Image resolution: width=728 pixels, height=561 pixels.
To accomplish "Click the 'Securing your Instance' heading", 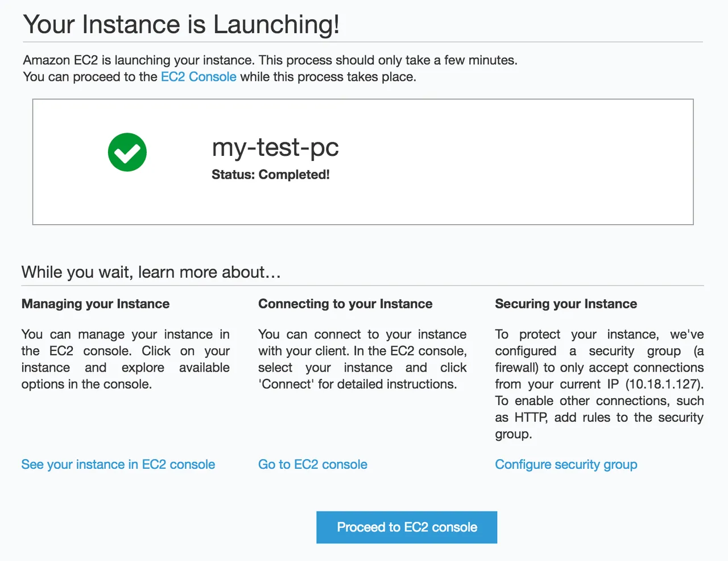I will click(566, 304).
